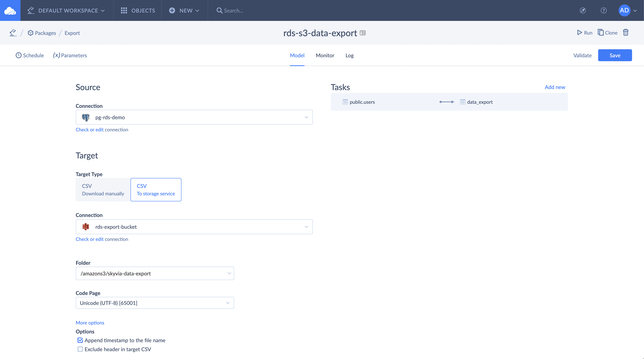The image size is (644, 359).
Task: Select CSV Download manually target type
Action: pos(103,190)
